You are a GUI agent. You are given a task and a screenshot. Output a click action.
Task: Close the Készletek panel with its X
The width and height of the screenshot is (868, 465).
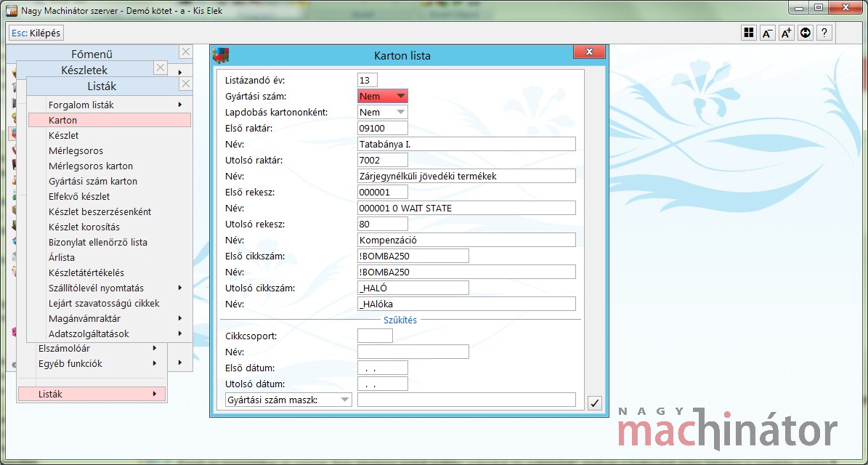pos(160,68)
